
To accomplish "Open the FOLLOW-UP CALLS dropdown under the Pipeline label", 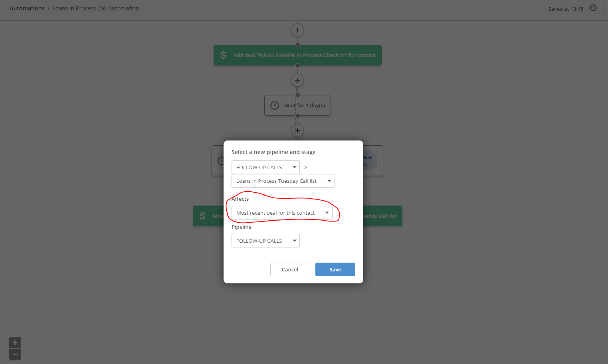I will click(x=265, y=241).
